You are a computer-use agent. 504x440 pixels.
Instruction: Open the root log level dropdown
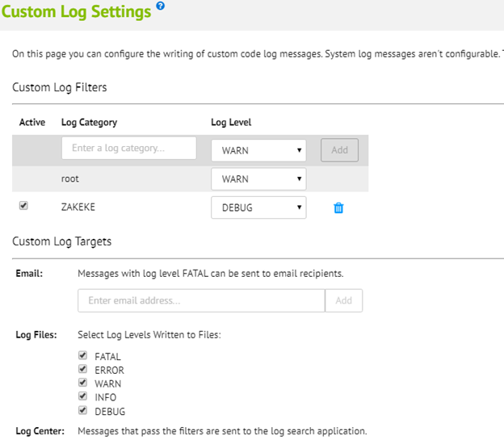[258, 178]
